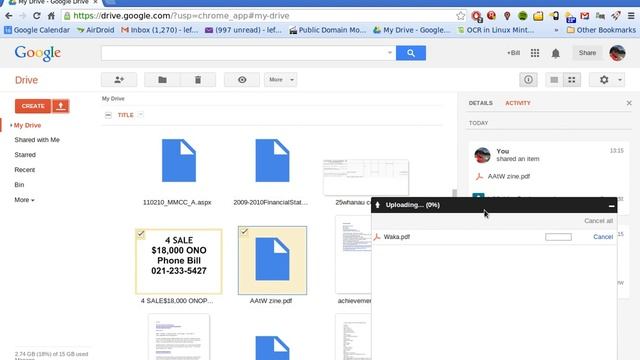Click the red CREATE button
Screen dimensions: 640x360
pos(33,106)
